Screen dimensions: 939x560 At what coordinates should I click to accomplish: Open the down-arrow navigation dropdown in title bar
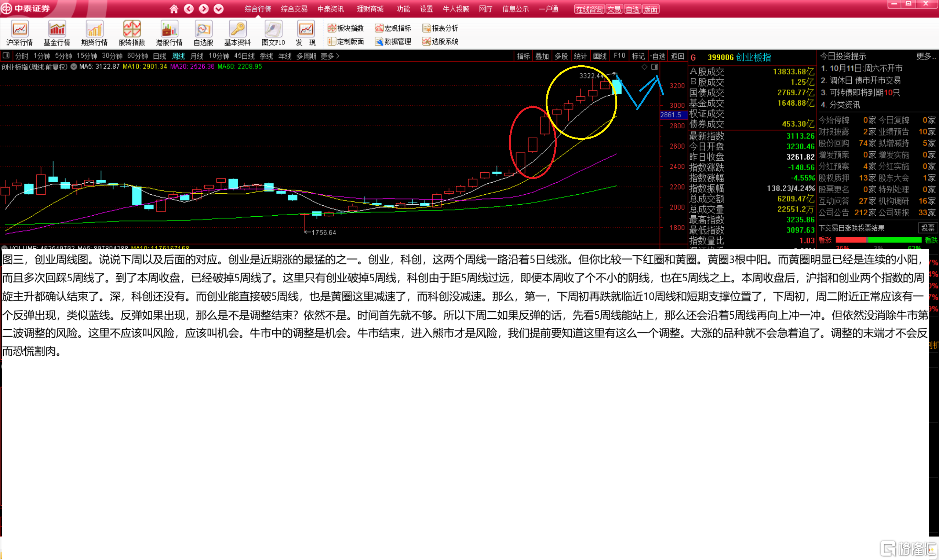pos(219,9)
